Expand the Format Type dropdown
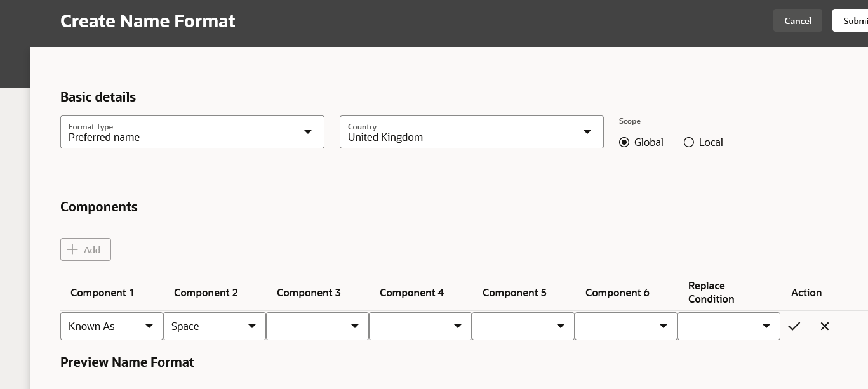The width and height of the screenshot is (868, 389). click(308, 132)
